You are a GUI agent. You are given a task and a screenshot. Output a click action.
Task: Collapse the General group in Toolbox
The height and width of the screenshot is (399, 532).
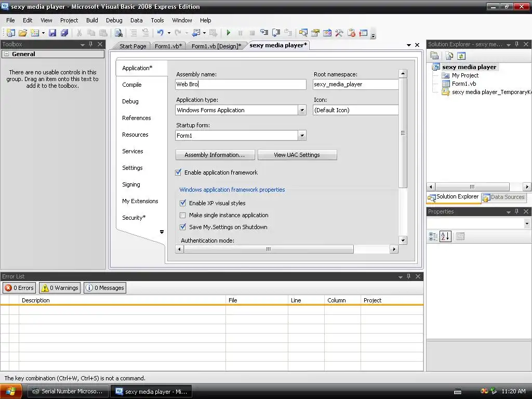[6, 54]
